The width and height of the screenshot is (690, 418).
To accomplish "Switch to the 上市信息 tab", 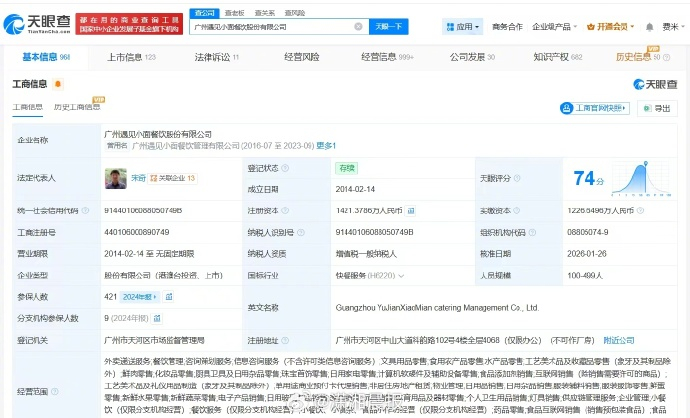I will point(132,57).
